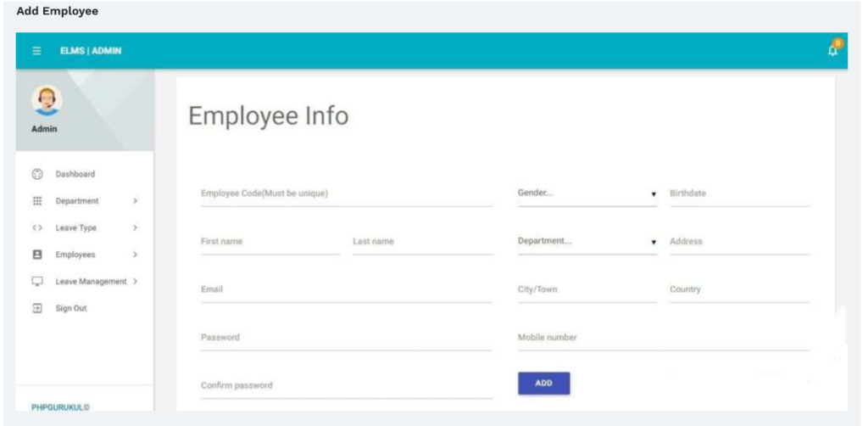Focus the Country field
The height and width of the screenshot is (426, 868).
pos(739,291)
